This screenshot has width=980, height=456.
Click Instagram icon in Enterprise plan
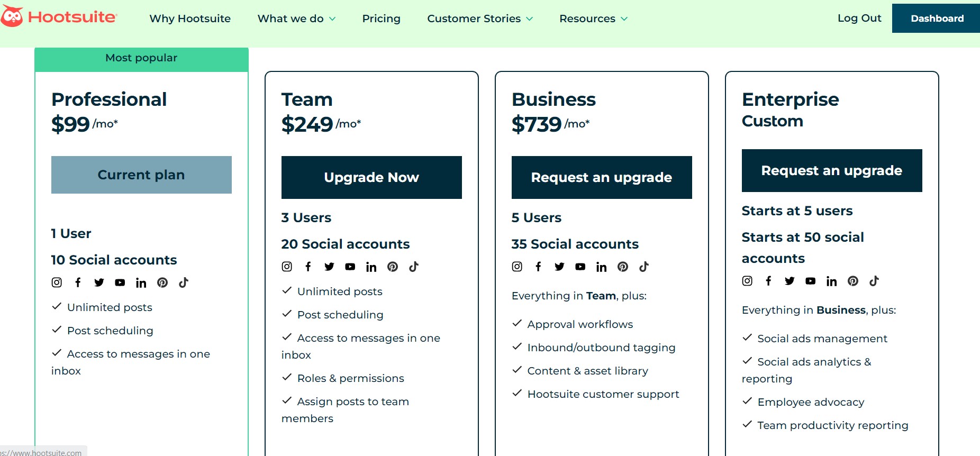coord(747,281)
